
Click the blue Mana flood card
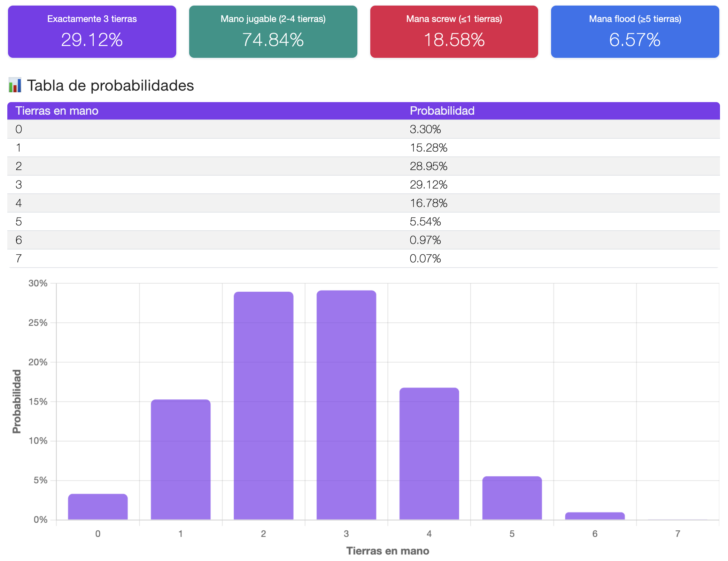[x=635, y=32]
